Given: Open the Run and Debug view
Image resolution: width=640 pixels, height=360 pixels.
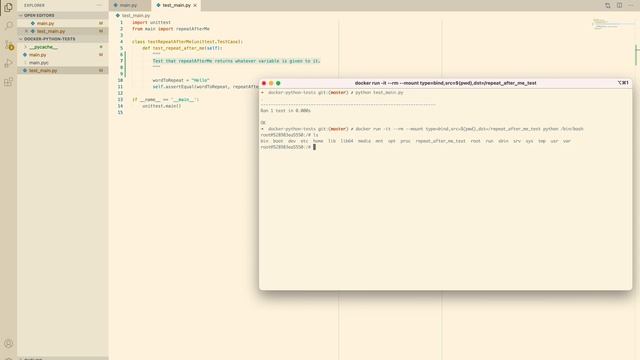Looking at the screenshot, I should pos(9,63).
